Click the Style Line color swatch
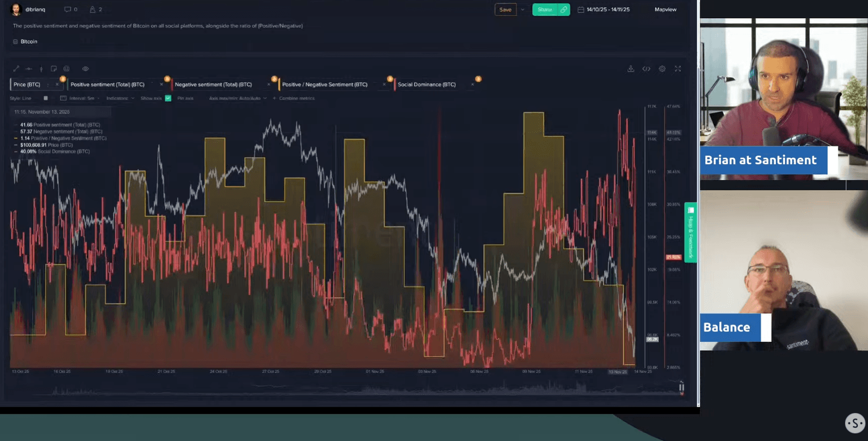This screenshot has width=868, height=441. (x=46, y=98)
